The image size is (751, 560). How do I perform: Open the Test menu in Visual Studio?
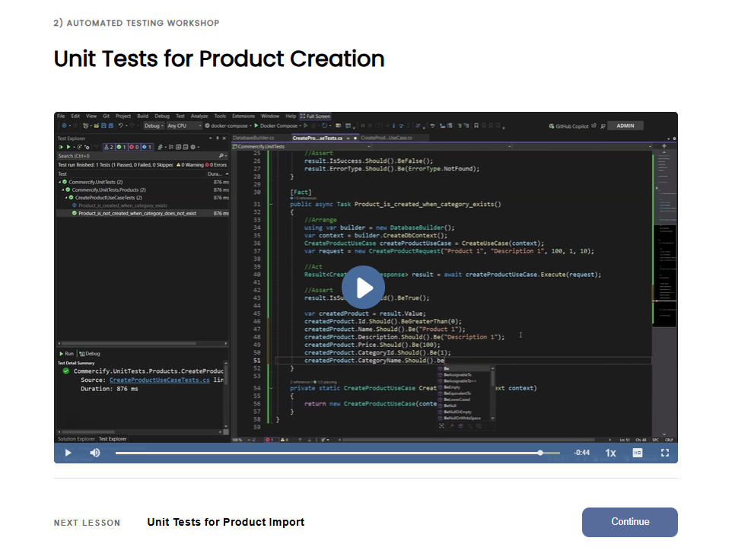pyautogui.click(x=180, y=116)
